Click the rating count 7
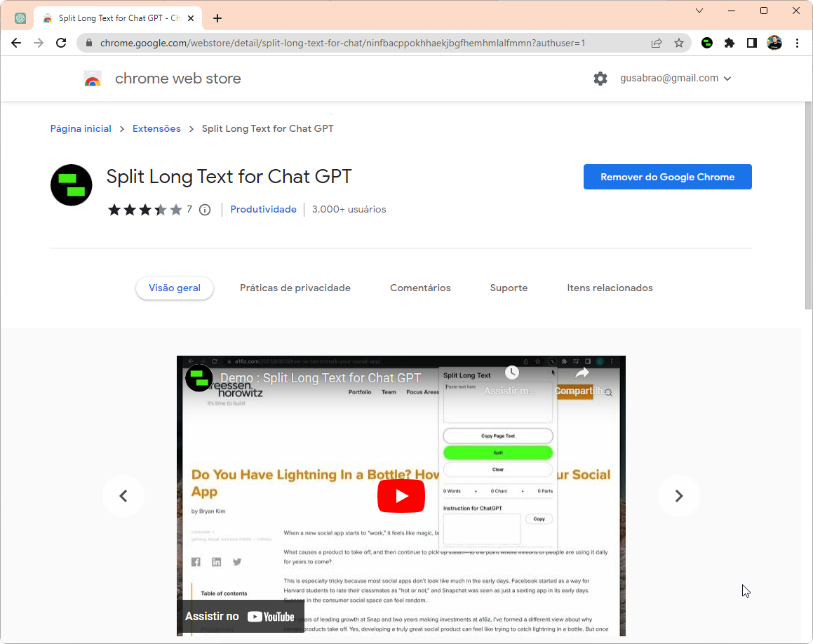 pos(189,209)
